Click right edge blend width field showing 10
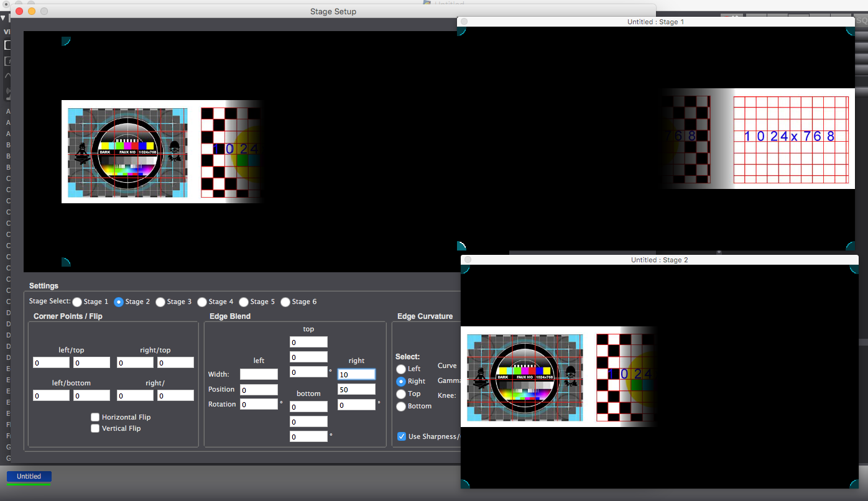 [356, 374]
